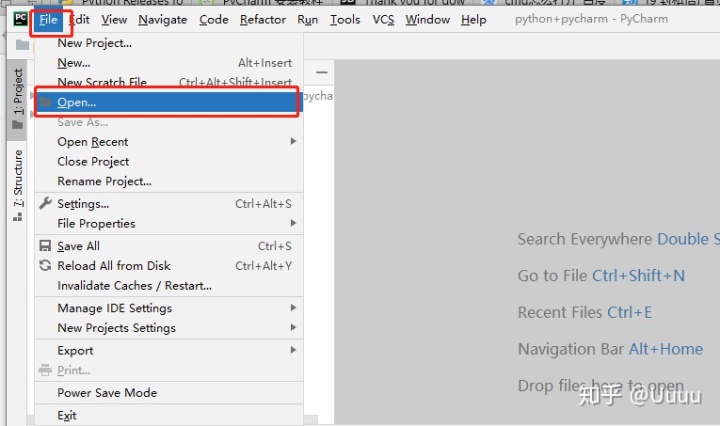The image size is (720, 426).
Task: Expand Manage IDE Settings submenu arrow
Action: [x=293, y=308]
